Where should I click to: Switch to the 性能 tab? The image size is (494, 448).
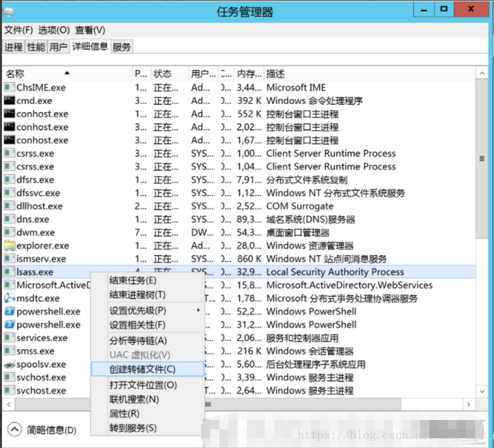(x=36, y=47)
